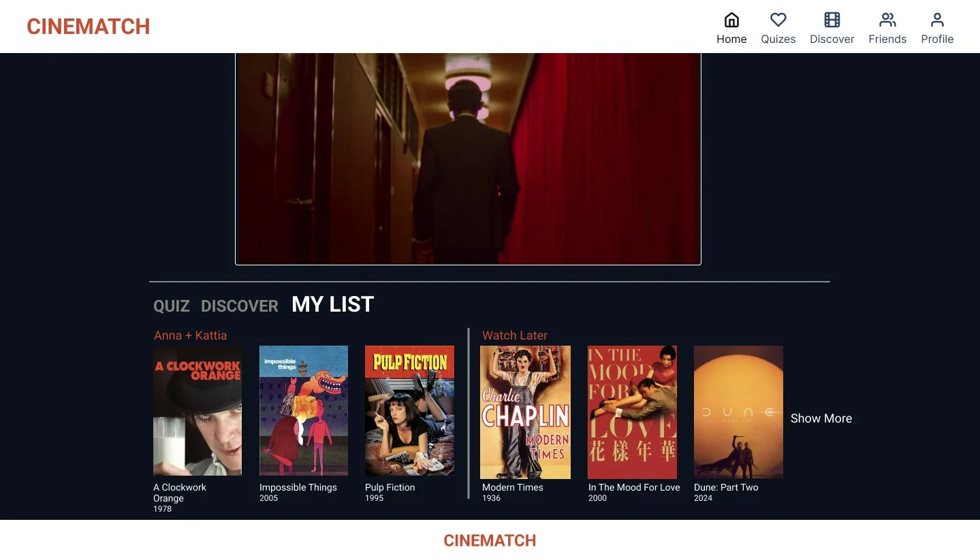Viewport: 980px width, 560px height.
Task: Open Friends via the people icon
Action: tap(887, 20)
